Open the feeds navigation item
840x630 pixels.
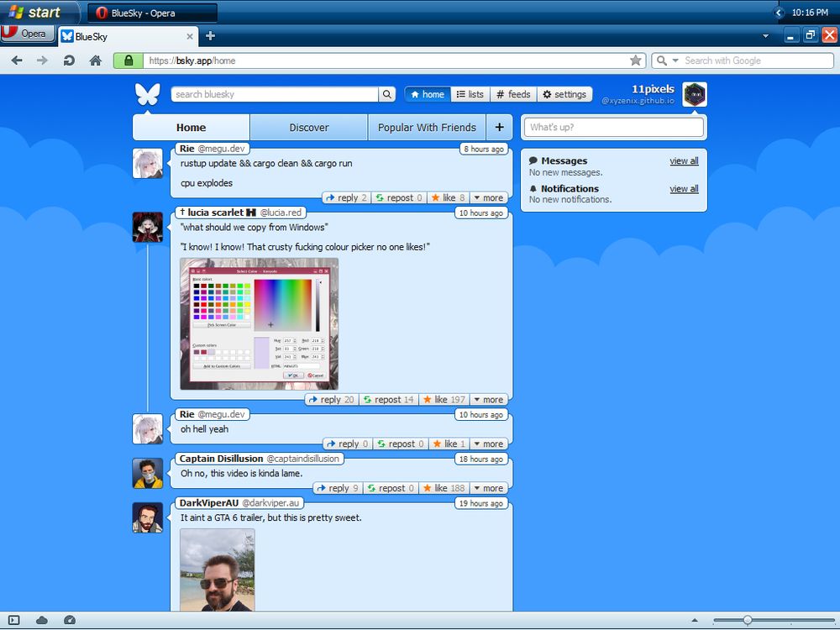point(513,94)
